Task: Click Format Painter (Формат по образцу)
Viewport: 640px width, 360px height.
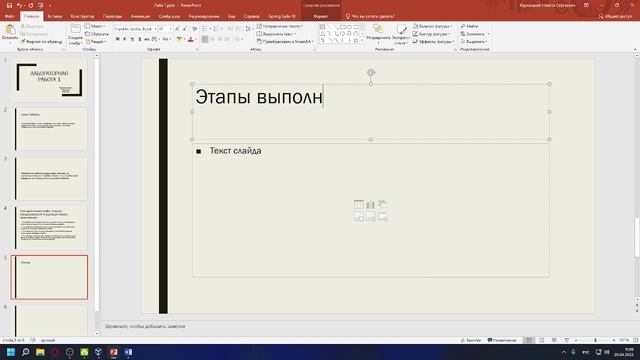Action: point(42,42)
